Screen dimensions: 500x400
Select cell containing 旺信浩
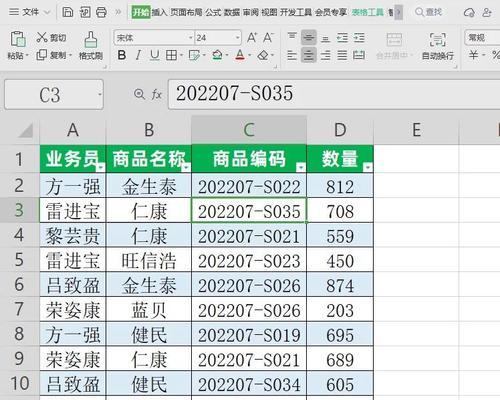point(149,260)
